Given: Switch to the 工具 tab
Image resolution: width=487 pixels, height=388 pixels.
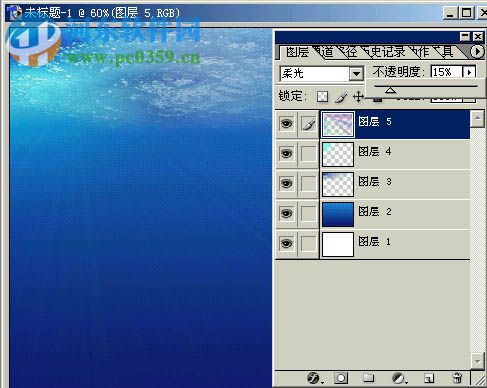Looking at the screenshot, I should click(x=445, y=52).
